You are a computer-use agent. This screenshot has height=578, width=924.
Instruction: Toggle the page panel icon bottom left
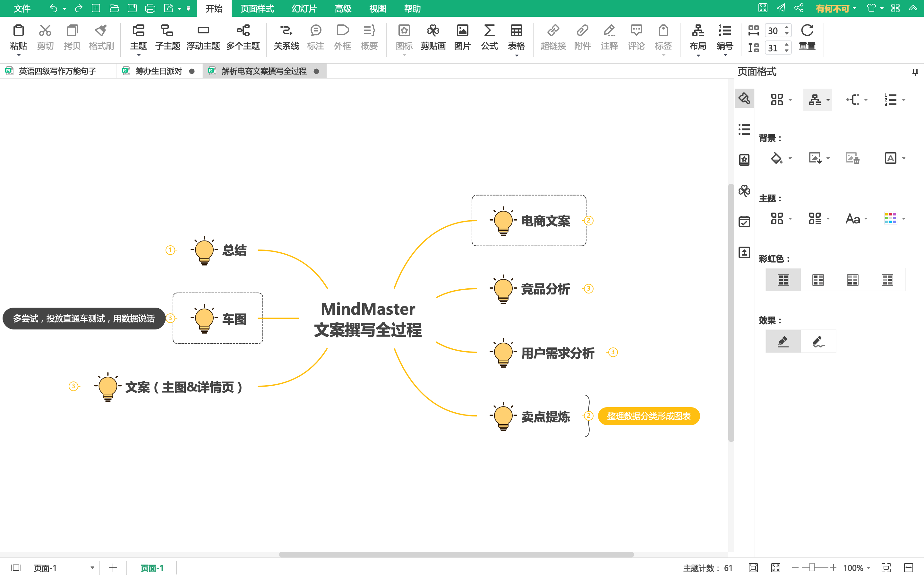[x=16, y=568]
